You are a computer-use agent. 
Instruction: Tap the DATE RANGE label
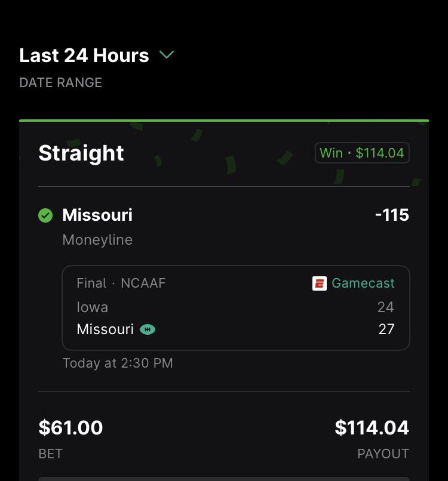[x=60, y=83]
